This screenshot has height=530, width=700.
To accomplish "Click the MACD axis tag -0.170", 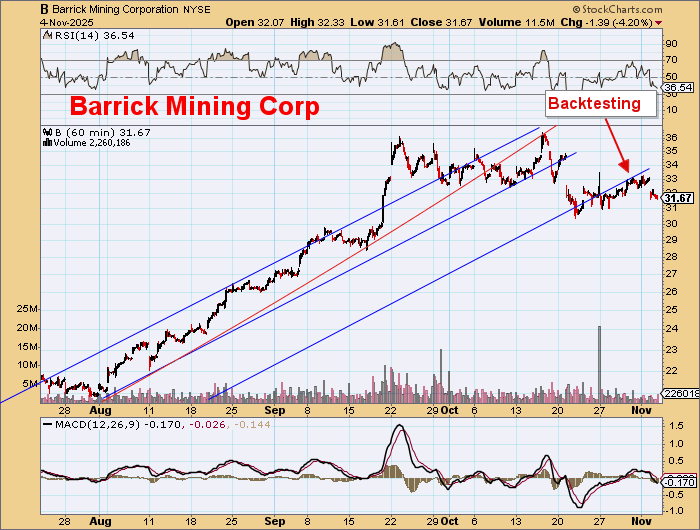I will 680,483.
